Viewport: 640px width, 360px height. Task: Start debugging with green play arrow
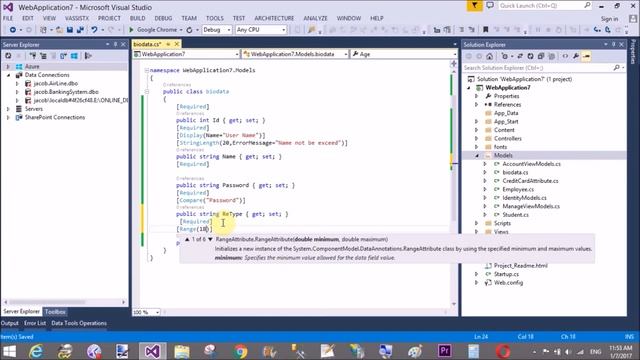point(131,30)
